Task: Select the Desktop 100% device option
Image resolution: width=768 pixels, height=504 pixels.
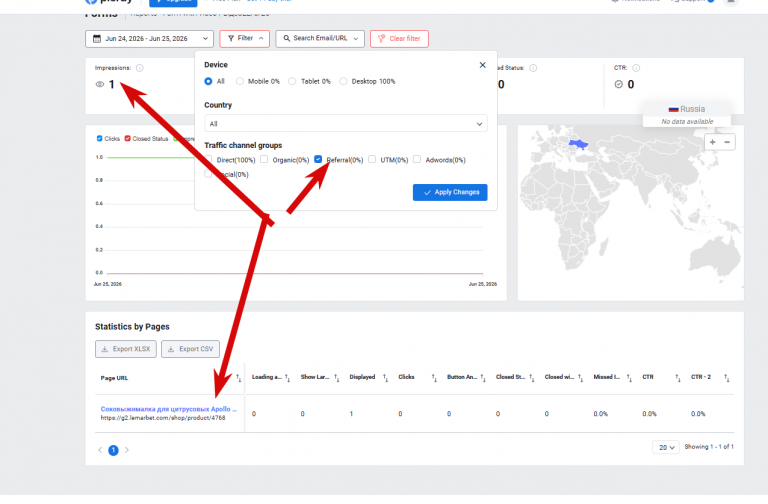Action: (x=343, y=81)
